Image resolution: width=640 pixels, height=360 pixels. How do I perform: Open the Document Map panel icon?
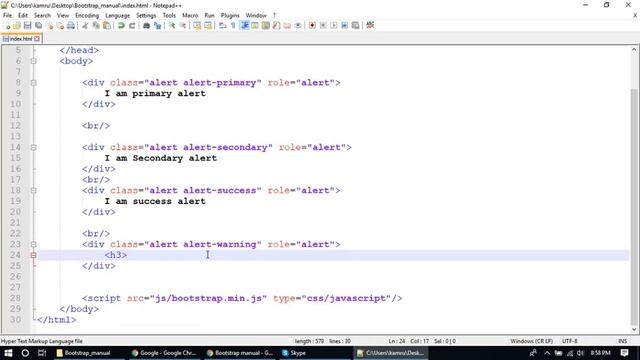point(266,25)
